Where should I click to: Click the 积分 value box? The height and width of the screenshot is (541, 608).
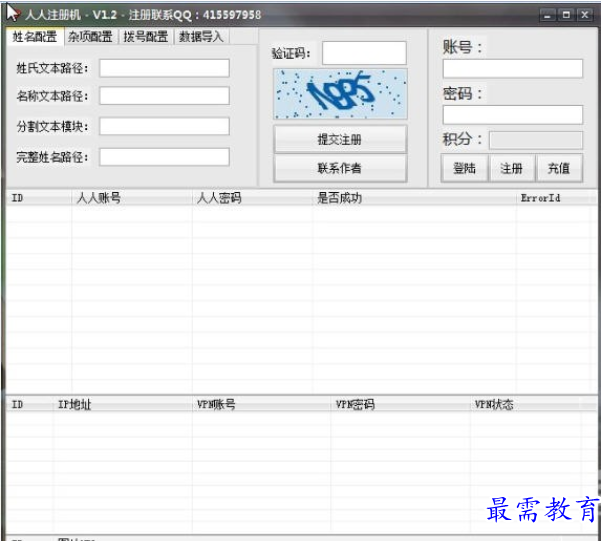535,140
